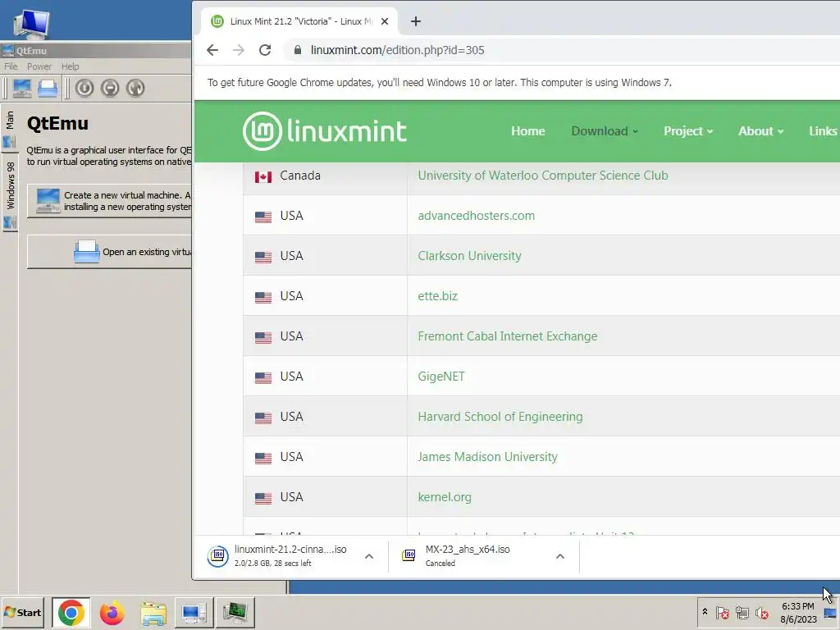The image size is (840, 630).
Task: Open a new Chrome tab
Action: tap(416, 21)
